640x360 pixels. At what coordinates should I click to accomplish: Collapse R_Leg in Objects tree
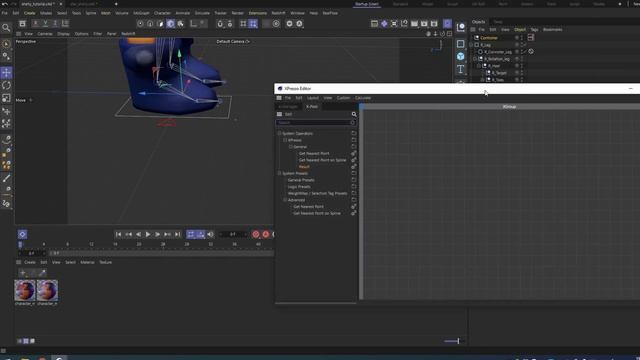click(x=471, y=45)
